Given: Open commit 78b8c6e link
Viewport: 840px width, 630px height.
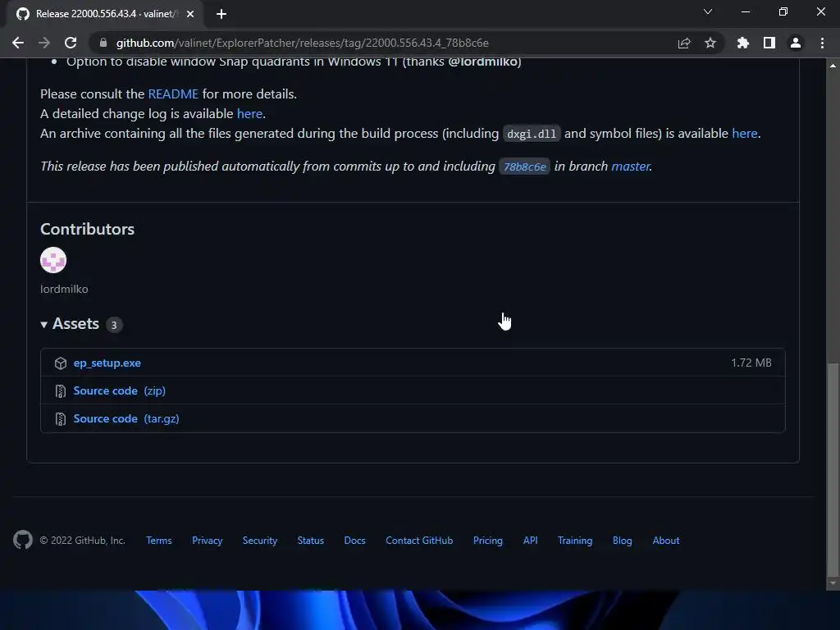Looking at the screenshot, I should [x=524, y=167].
